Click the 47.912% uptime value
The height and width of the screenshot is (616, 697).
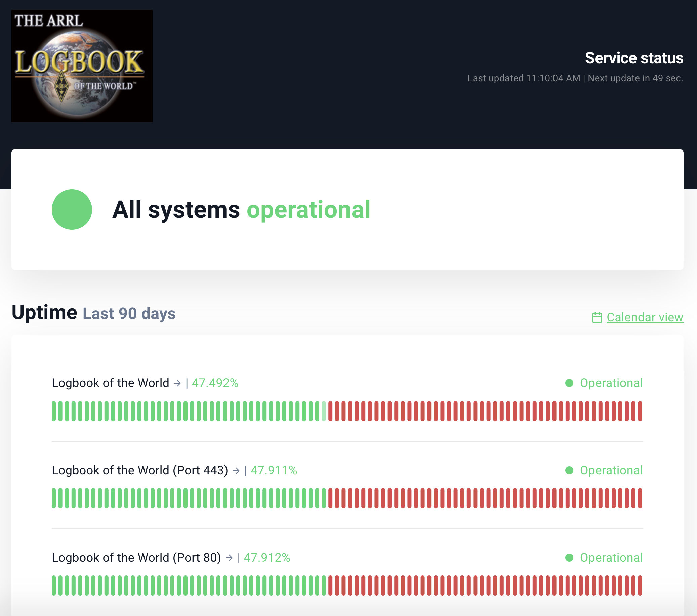click(x=266, y=557)
